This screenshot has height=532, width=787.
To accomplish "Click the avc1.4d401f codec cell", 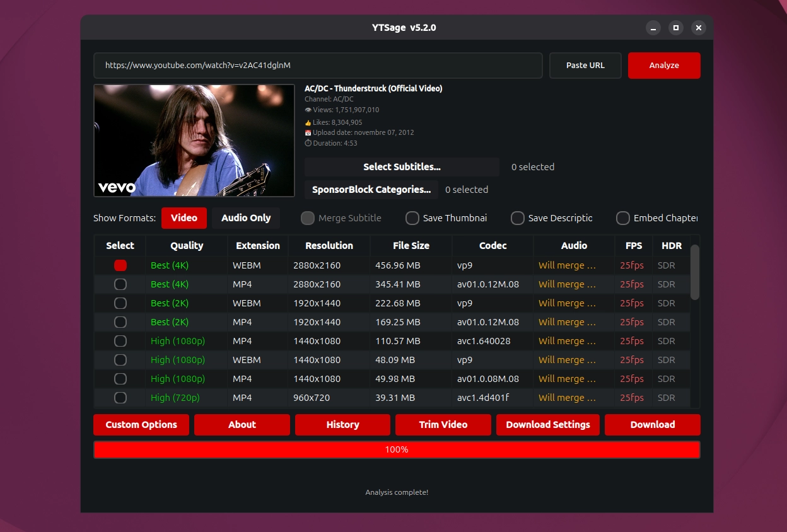I will pyautogui.click(x=493, y=398).
